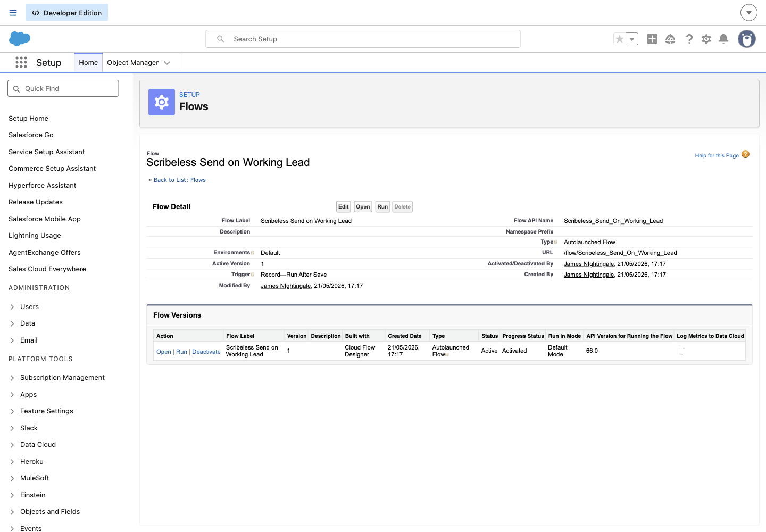Open the hamburger menu icon

point(13,13)
